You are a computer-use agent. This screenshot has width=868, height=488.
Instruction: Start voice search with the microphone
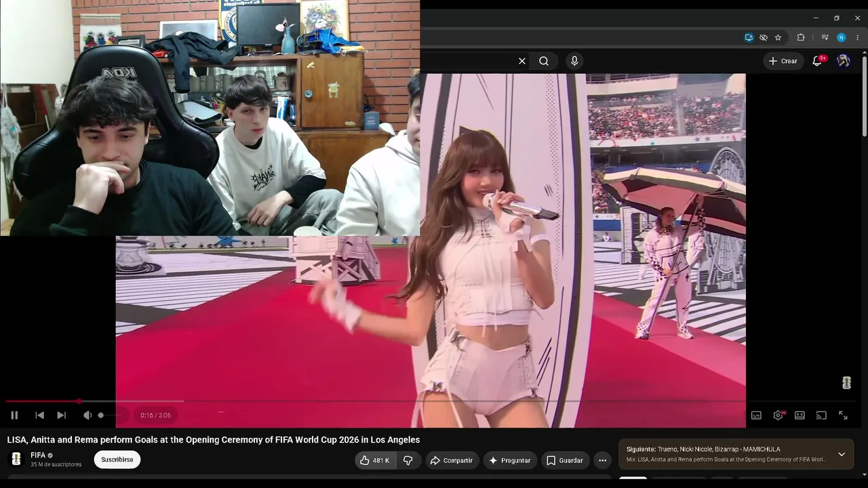[x=574, y=61]
